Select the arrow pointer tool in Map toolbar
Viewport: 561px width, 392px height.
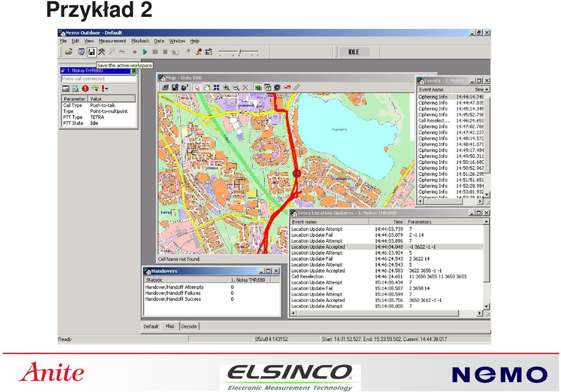(x=197, y=87)
